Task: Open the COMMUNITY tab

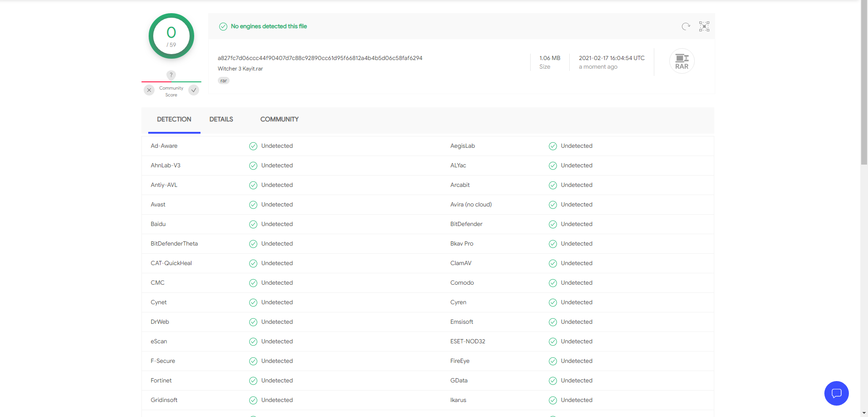Action: point(279,119)
